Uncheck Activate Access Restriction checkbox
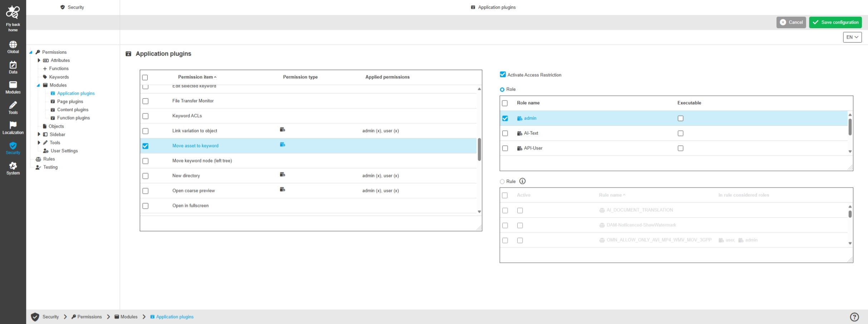The height and width of the screenshot is (324, 868). [503, 75]
